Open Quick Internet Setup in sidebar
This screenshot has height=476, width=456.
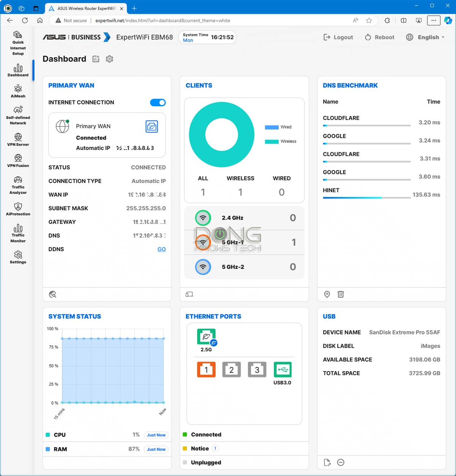pyautogui.click(x=18, y=43)
